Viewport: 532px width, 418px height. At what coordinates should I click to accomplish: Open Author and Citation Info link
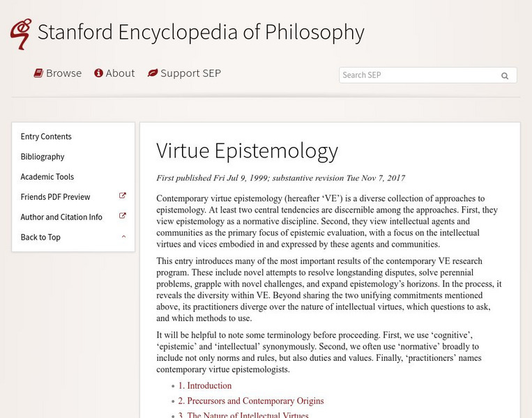(61, 217)
